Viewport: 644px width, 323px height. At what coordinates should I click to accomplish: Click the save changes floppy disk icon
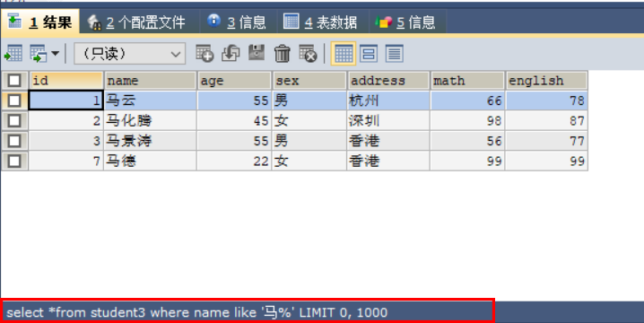tap(257, 53)
